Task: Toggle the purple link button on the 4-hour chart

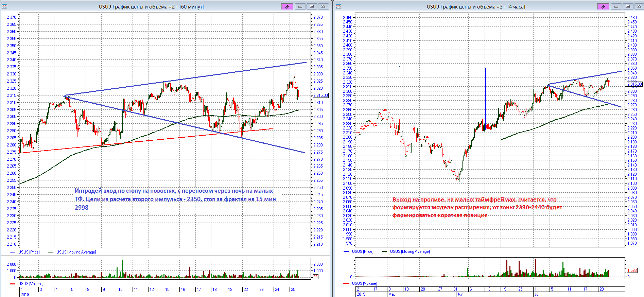Action: click(x=603, y=6)
